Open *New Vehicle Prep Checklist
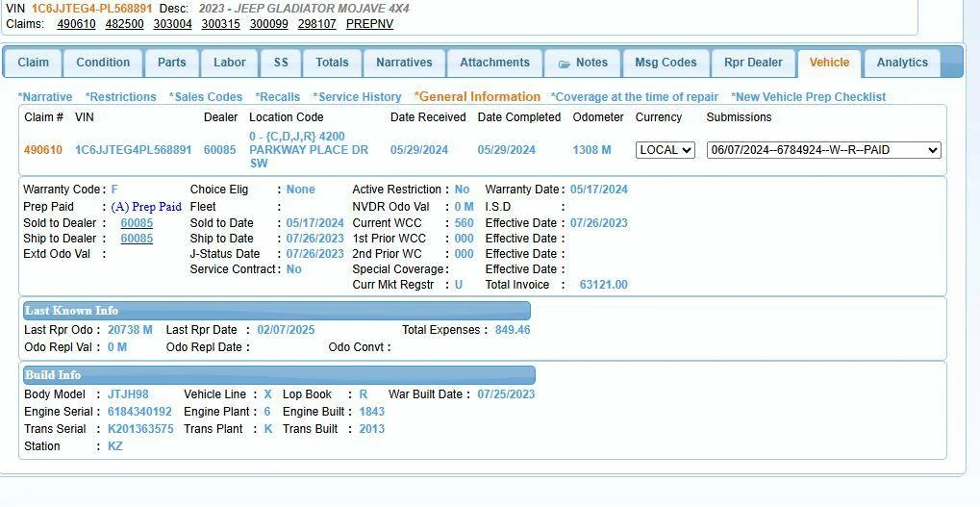 tap(808, 97)
